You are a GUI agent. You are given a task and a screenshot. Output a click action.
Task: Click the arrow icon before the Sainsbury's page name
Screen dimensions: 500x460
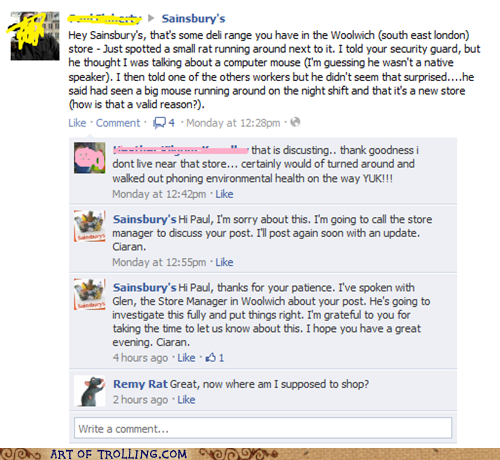pyautogui.click(x=151, y=18)
